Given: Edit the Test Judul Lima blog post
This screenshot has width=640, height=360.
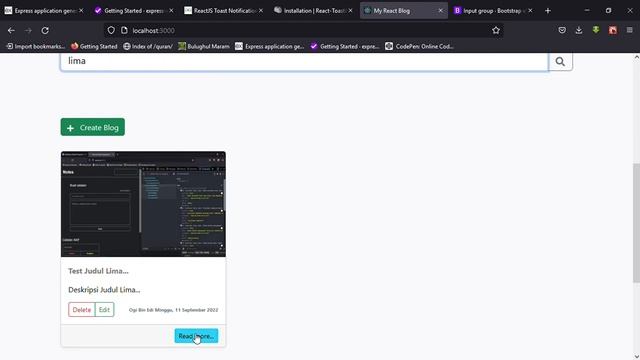Looking at the screenshot, I should click(104, 310).
